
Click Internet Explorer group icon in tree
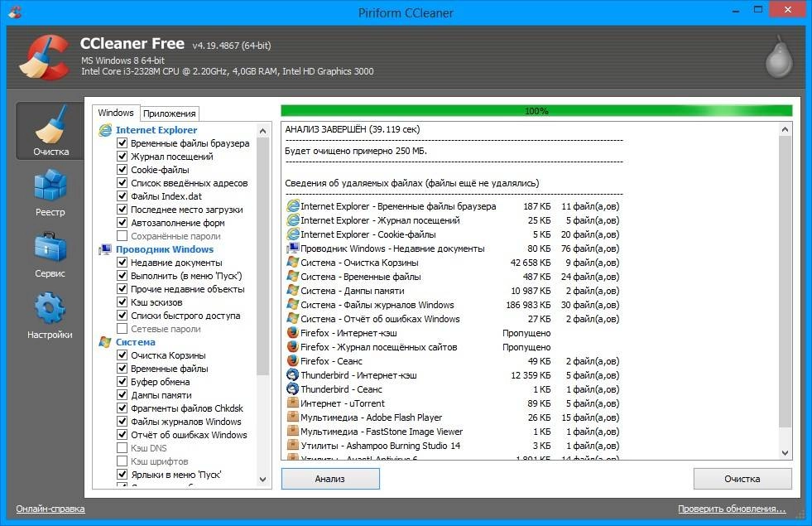pyautogui.click(x=105, y=130)
